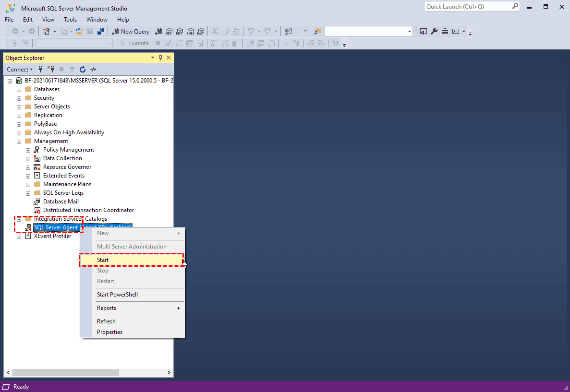This screenshot has height=392, width=570.
Task: Open the Properties window wrench icon
Action: [434, 32]
